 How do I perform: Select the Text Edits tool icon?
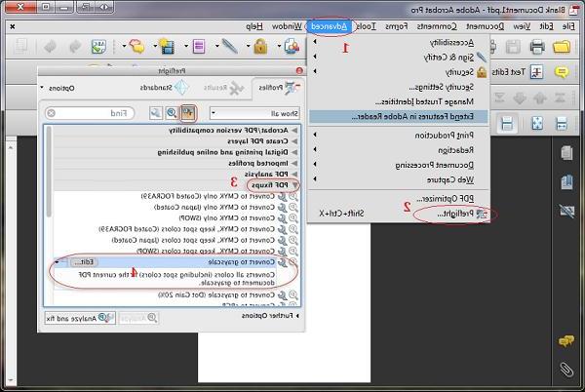[536, 72]
